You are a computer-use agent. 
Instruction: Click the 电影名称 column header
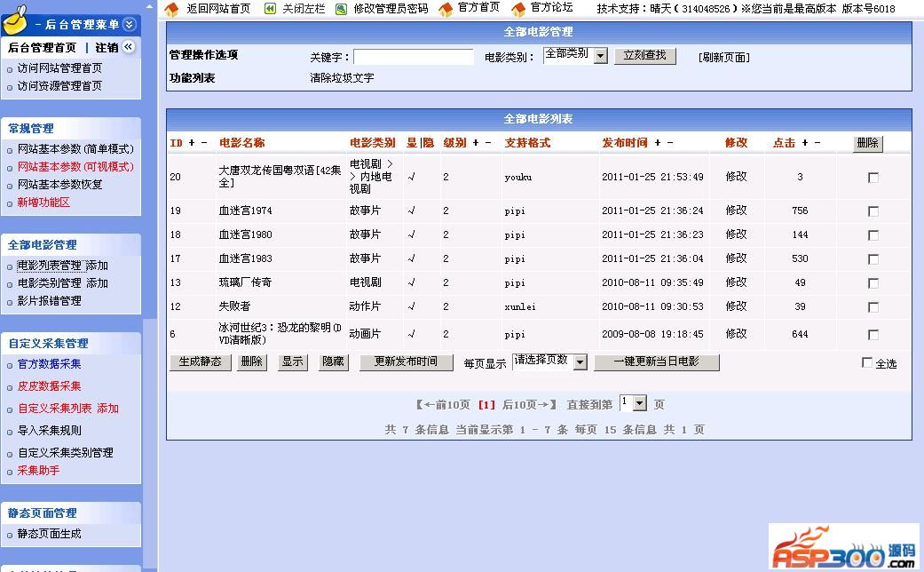pos(242,143)
